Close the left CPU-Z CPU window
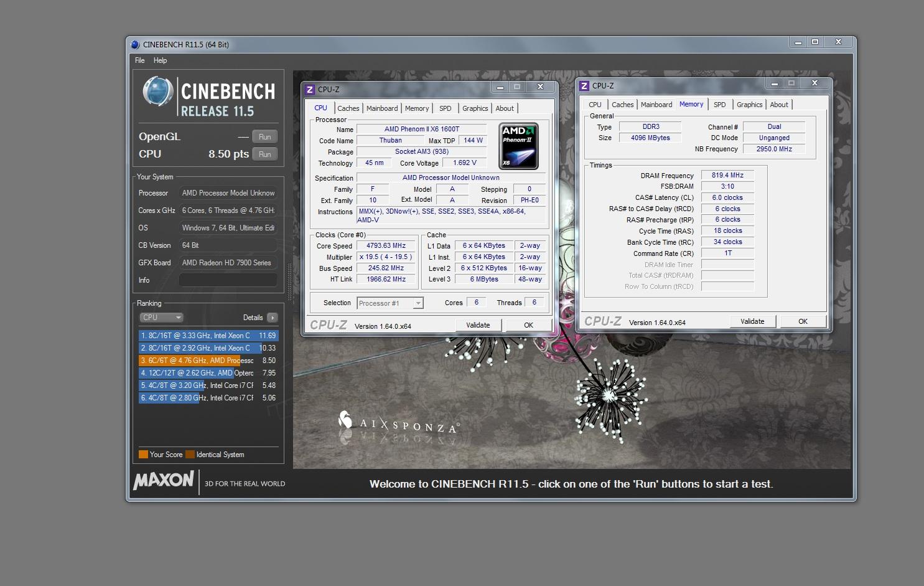This screenshot has width=924, height=586. (540, 87)
